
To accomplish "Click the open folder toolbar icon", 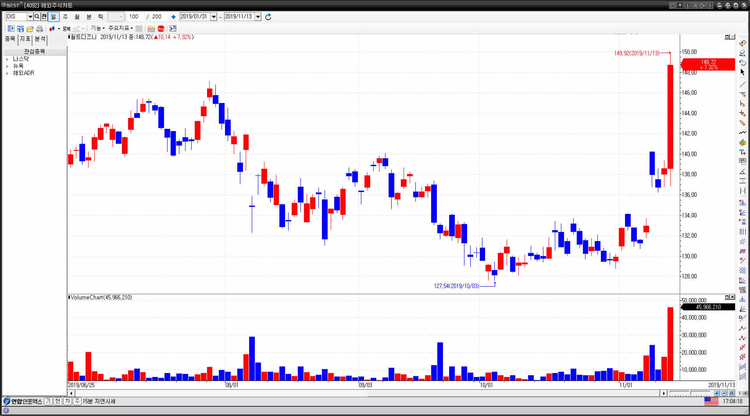I will (x=30, y=29).
